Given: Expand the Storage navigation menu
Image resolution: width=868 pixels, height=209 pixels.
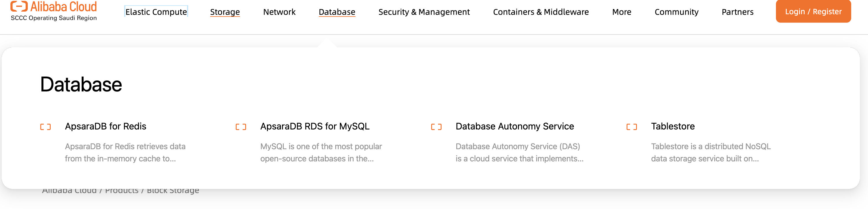Looking at the screenshot, I should click(225, 12).
